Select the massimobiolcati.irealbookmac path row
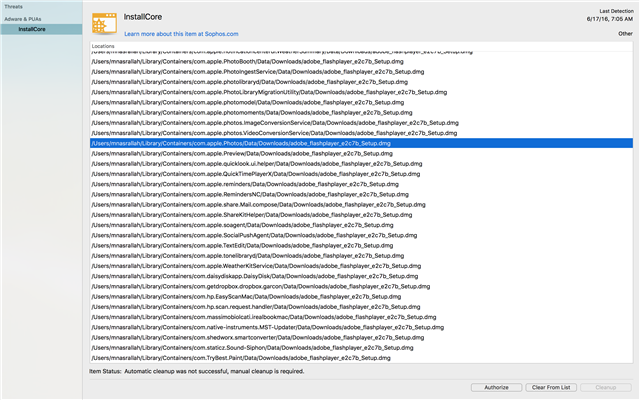 [x=361, y=317]
